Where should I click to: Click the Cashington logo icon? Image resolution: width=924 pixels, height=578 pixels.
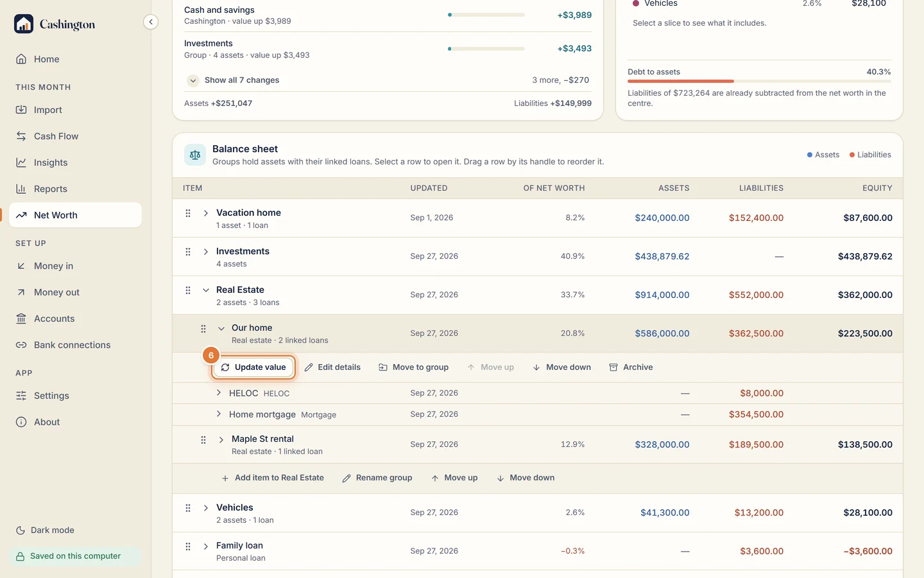pyautogui.click(x=24, y=24)
